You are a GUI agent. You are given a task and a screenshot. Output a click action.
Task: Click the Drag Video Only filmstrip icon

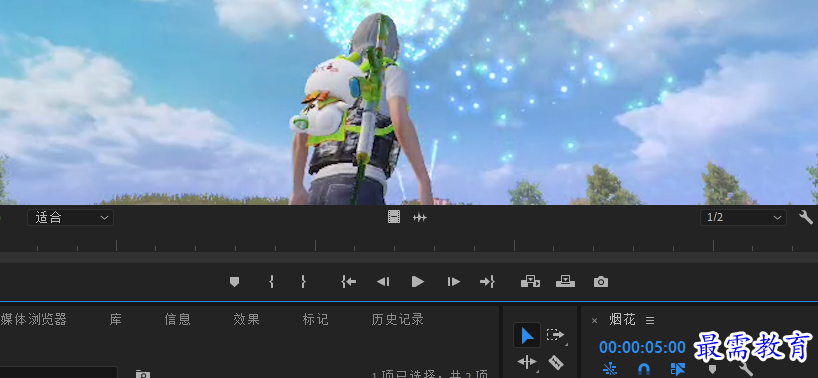click(394, 217)
